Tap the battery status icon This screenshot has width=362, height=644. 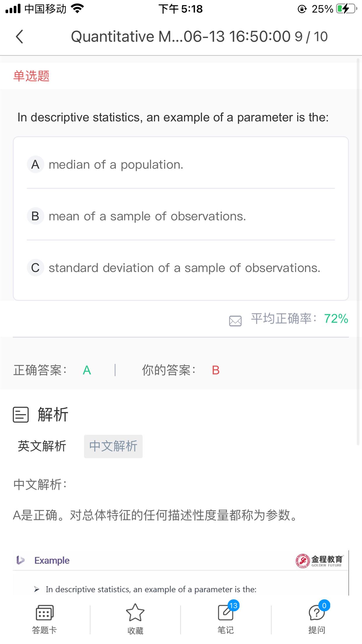pos(346,9)
